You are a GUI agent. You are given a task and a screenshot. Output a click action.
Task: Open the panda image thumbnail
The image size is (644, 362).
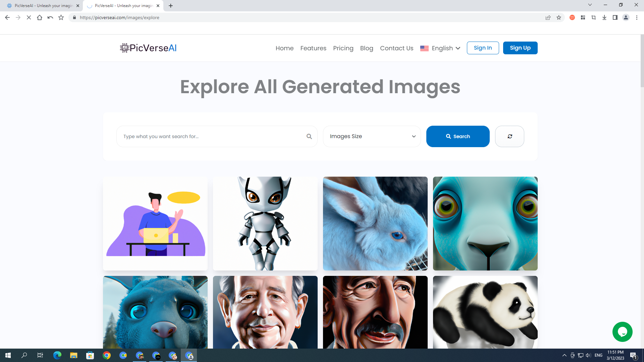coord(485,312)
